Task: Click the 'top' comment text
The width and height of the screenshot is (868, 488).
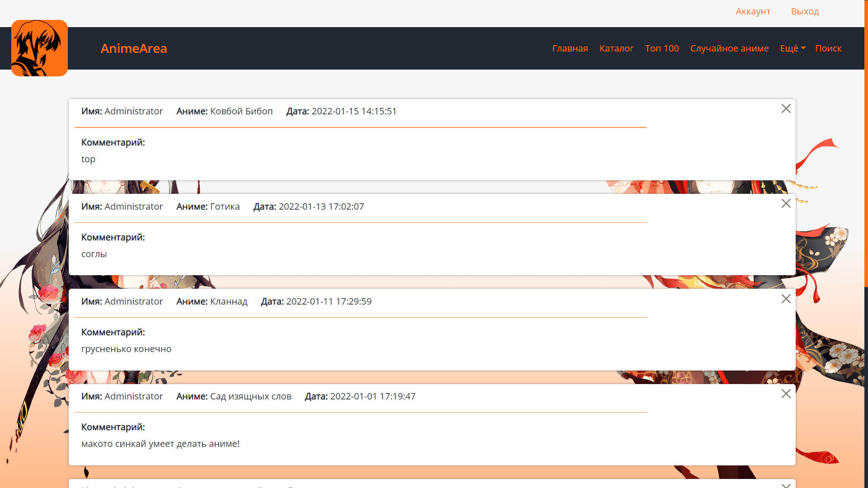Action: (88, 159)
